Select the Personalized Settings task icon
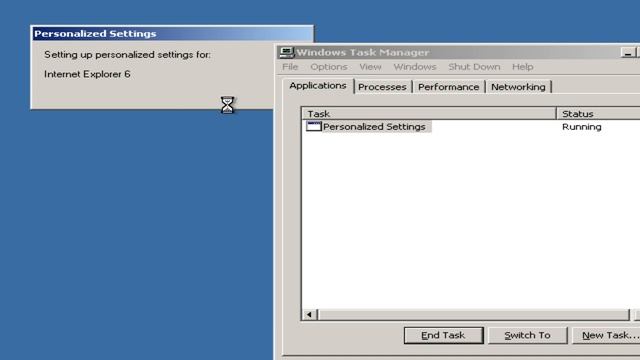Viewport: 640px width, 360px height. pos(313,127)
